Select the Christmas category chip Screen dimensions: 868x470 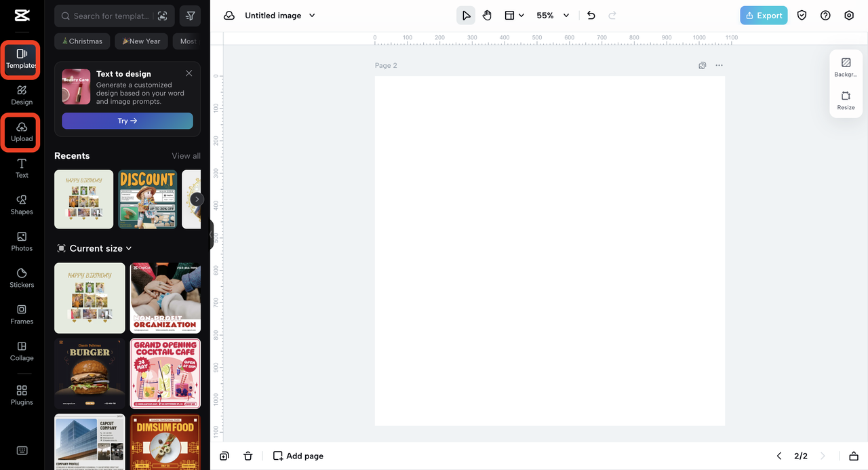coord(82,41)
